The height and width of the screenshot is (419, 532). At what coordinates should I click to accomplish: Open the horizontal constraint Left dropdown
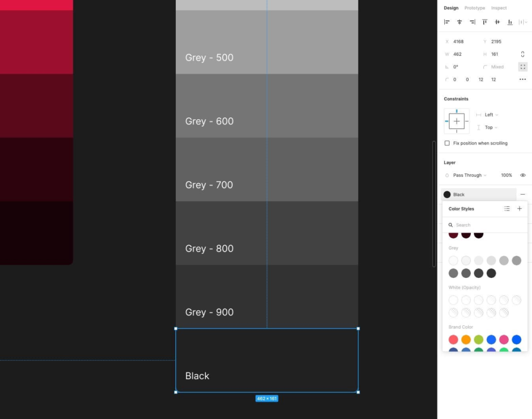click(487, 115)
